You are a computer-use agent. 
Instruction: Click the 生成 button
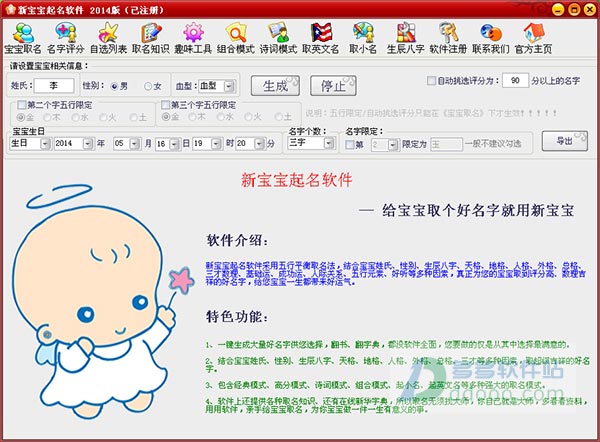275,86
